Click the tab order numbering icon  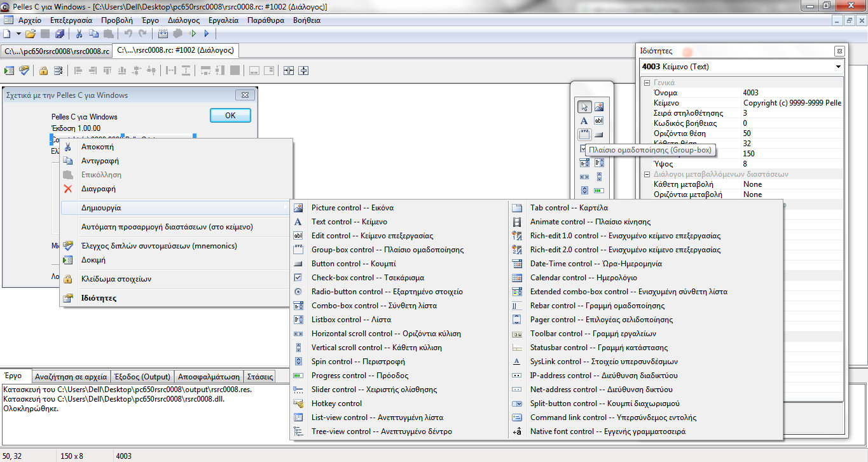(x=59, y=71)
